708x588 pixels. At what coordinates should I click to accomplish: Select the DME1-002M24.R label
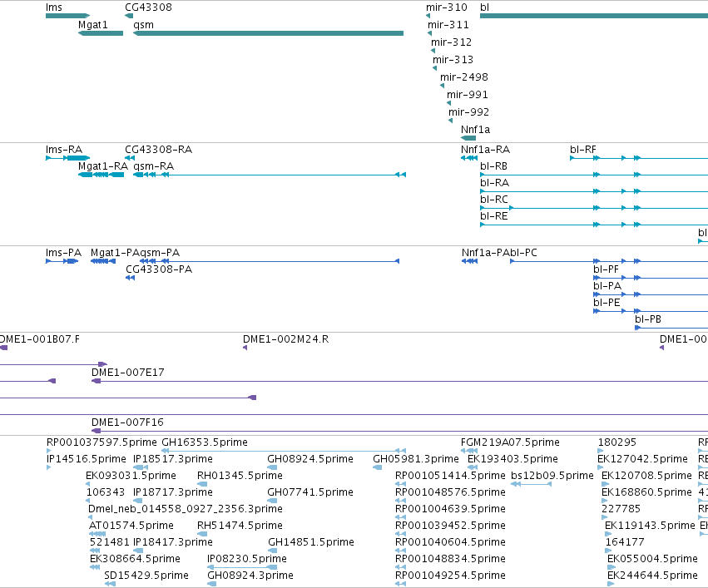tap(286, 339)
